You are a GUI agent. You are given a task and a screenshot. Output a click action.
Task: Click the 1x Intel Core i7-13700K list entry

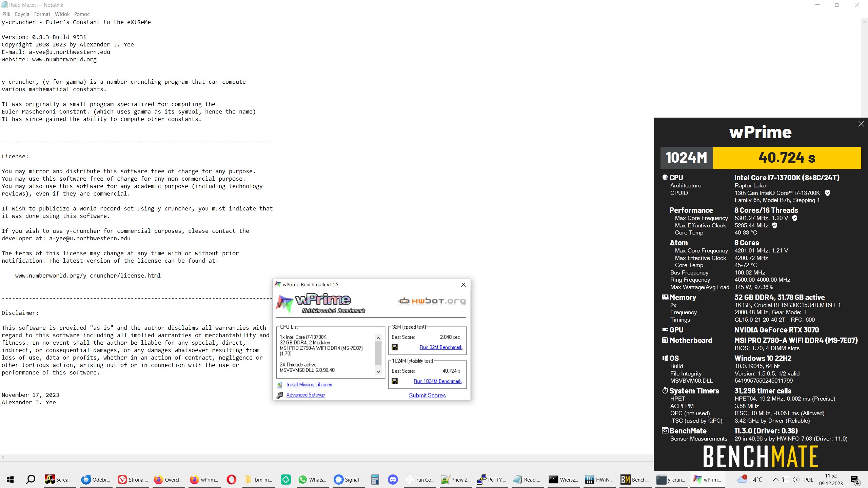pyautogui.click(x=303, y=337)
